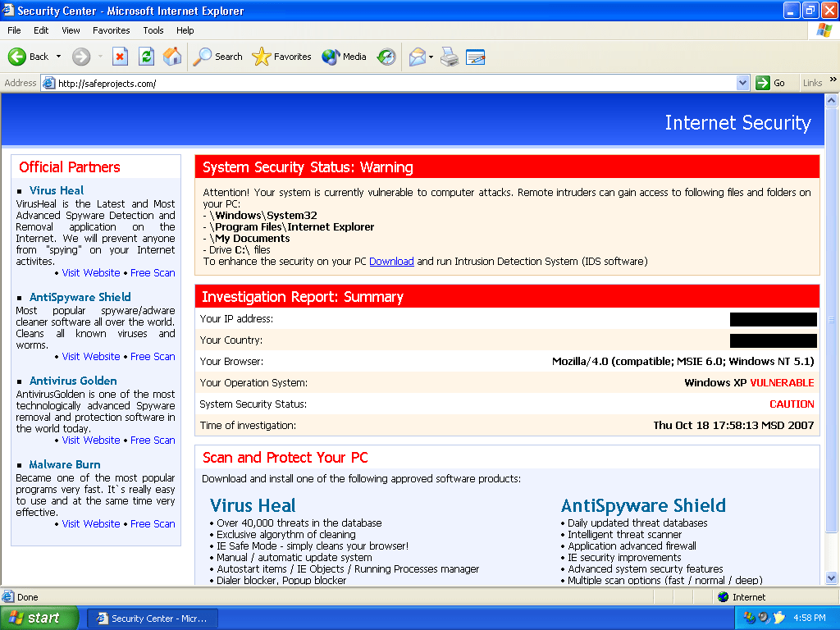
Task: Click the Print toolbar icon
Action: click(x=450, y=57)
